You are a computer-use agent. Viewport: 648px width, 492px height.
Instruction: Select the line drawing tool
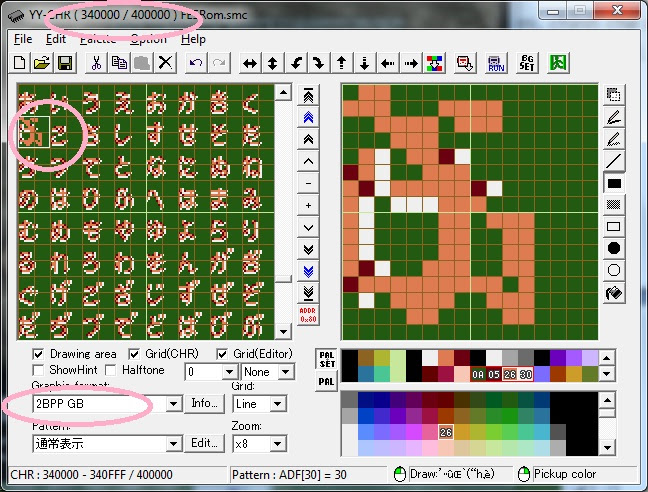coord(614,161)
